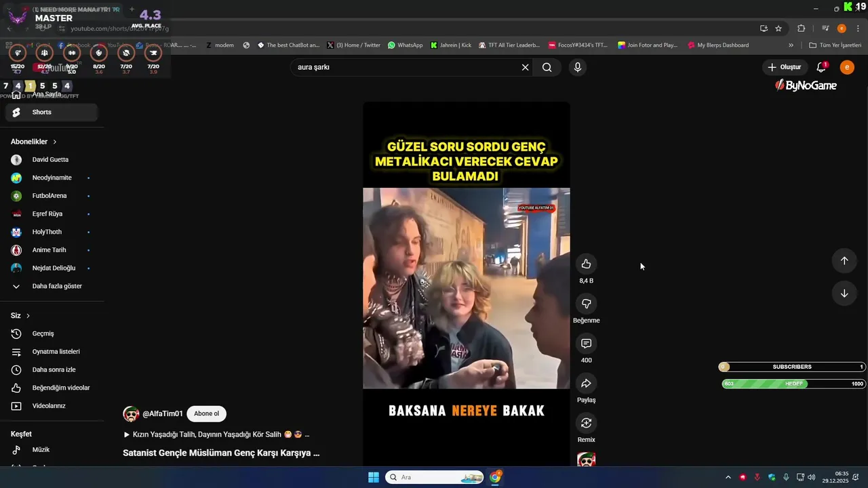Click install app icon in address bar
Screen dimensions: 868x488
[764, 28]
